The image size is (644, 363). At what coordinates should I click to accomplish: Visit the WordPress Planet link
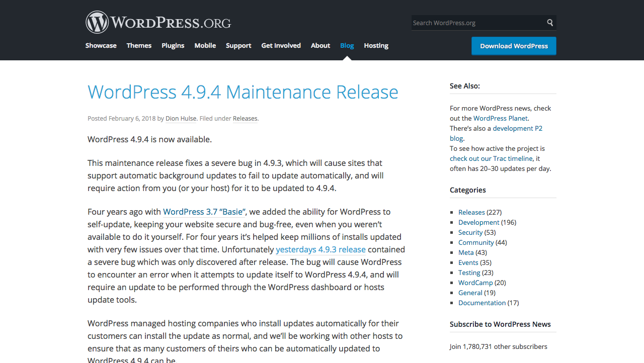tap(501, 118)
